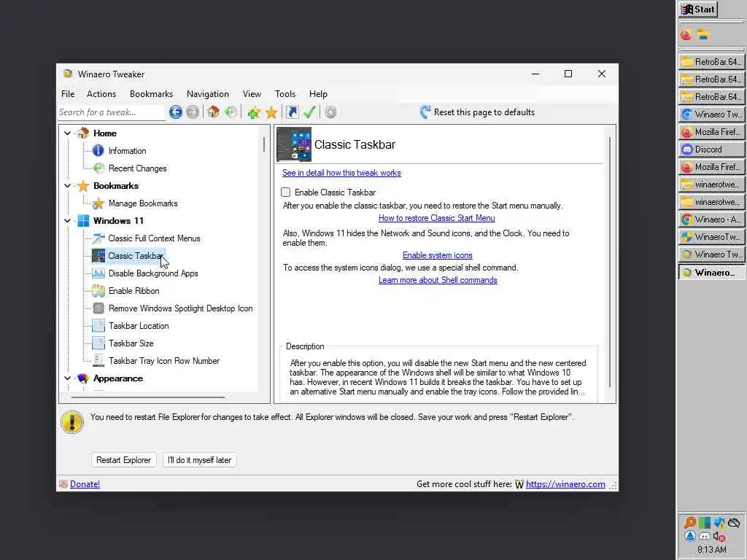Open the Actions menu

pyautogui.click(x=101, y=94)
